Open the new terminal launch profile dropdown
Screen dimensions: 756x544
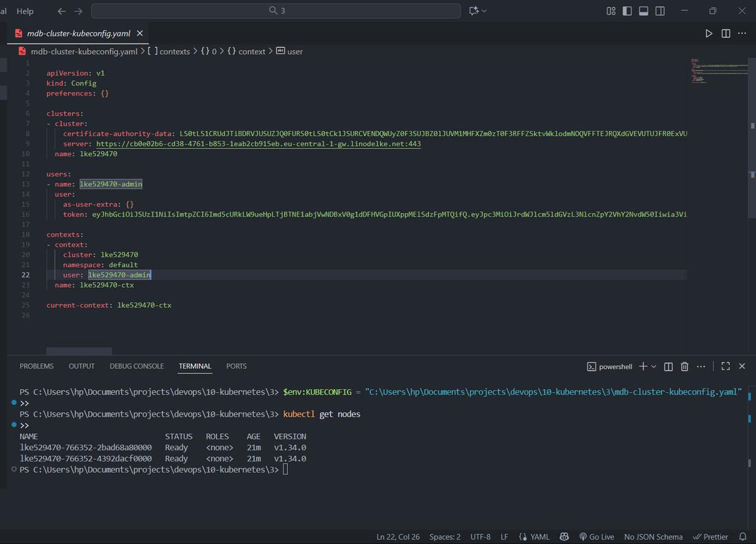pos(653,366)
